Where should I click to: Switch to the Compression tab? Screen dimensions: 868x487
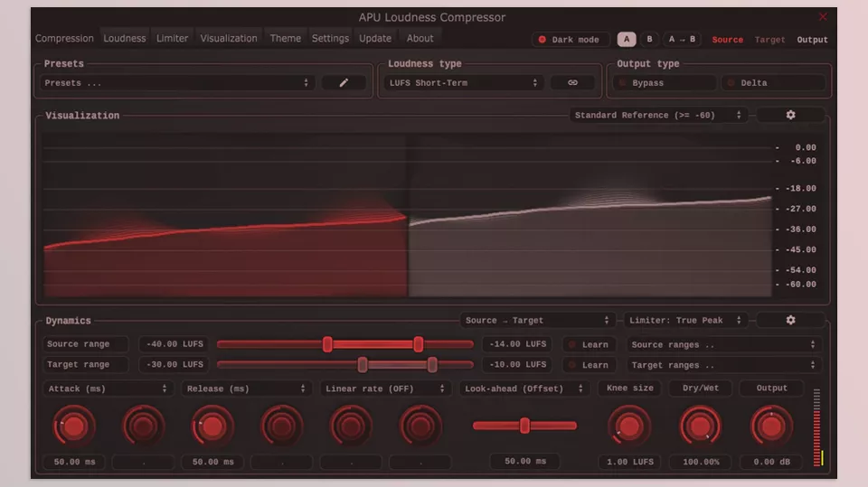pyautogui.click(x=64, y=38)
